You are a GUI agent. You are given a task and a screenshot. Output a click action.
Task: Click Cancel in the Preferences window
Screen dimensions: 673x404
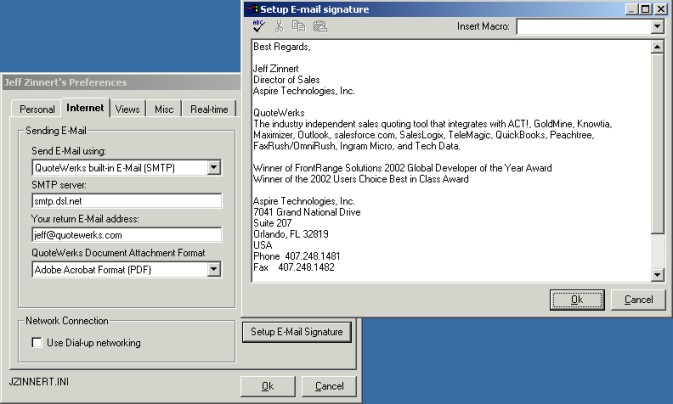[329, 386]
